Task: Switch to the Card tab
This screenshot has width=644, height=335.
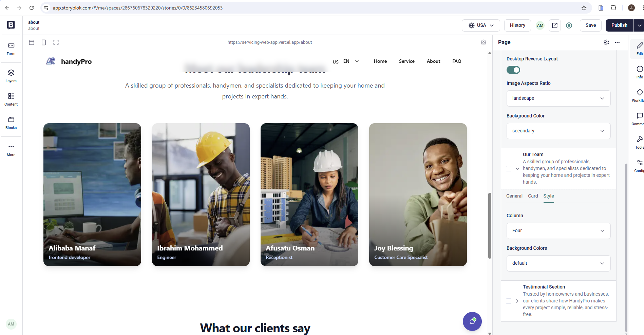Action: click(533, 196)
